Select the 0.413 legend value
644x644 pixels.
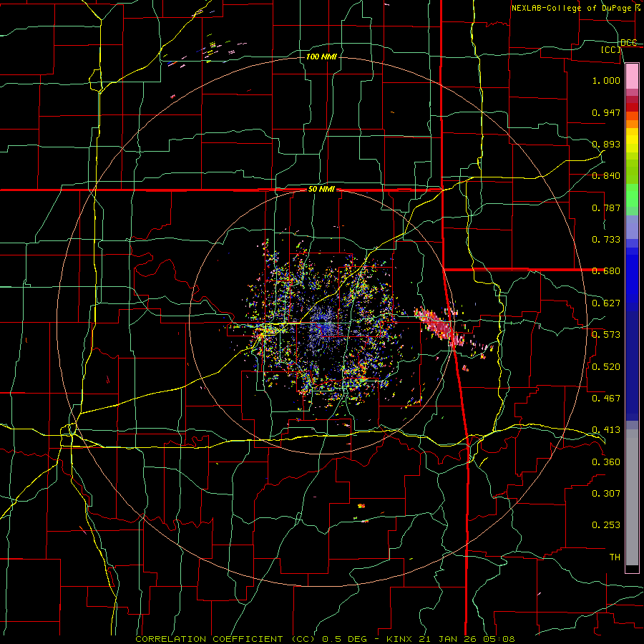tap(606, 430)
